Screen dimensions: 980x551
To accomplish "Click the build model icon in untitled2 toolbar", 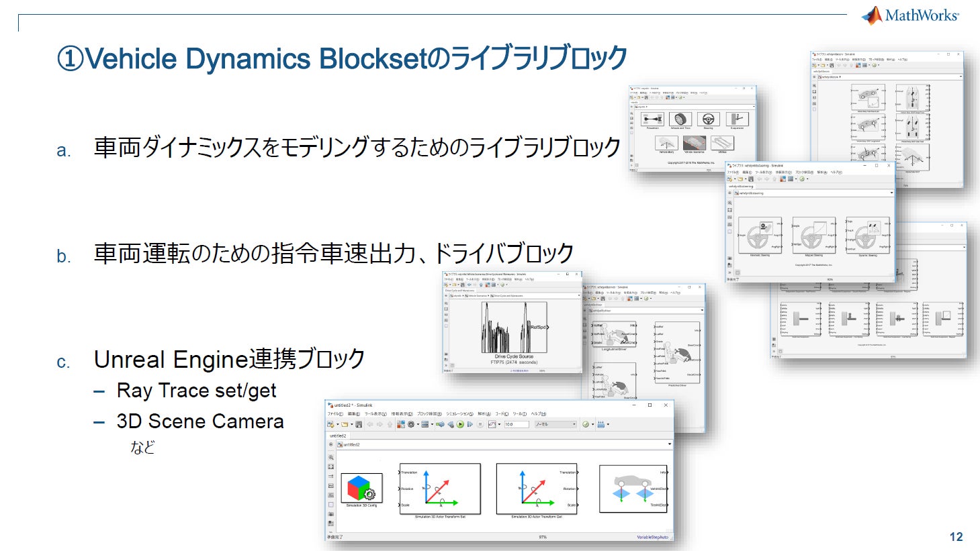I will coord(601,424).
